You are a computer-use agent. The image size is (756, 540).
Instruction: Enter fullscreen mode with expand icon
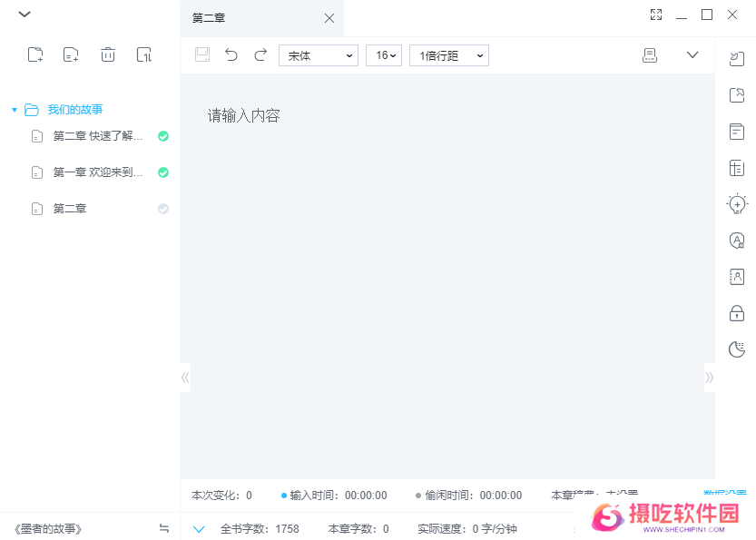[655, 15]
